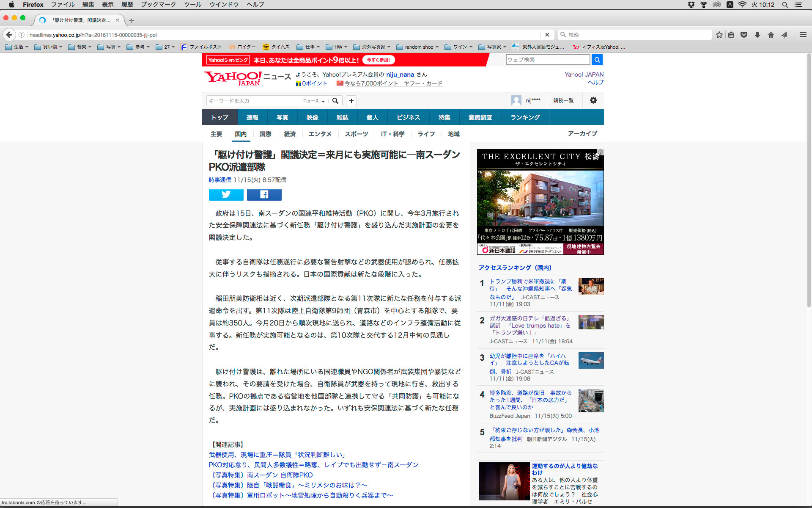Open settings gear icon on Yahoo News
The height and width of the screenshot is (508, 812).
pyautogui.click(x=593, y=100)
